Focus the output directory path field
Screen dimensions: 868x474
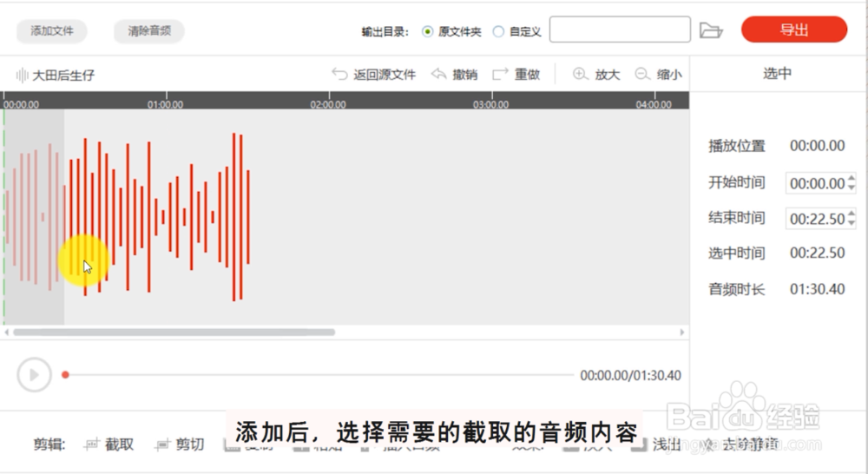pyautogui.click(x=620, y=30)
